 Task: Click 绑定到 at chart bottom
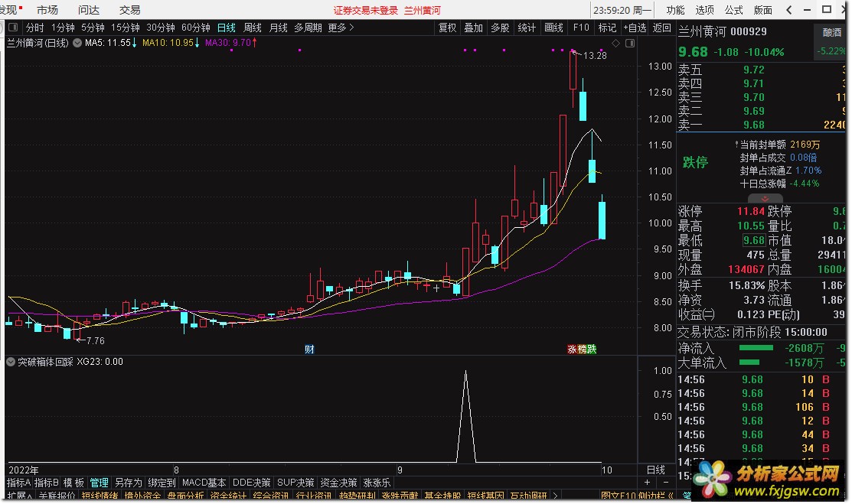point(162,483)
